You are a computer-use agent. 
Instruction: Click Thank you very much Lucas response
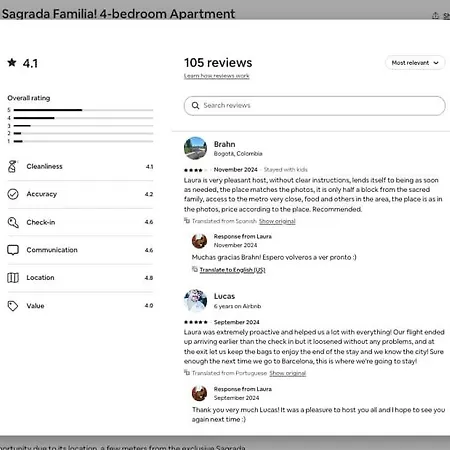[x=318, y=415]
